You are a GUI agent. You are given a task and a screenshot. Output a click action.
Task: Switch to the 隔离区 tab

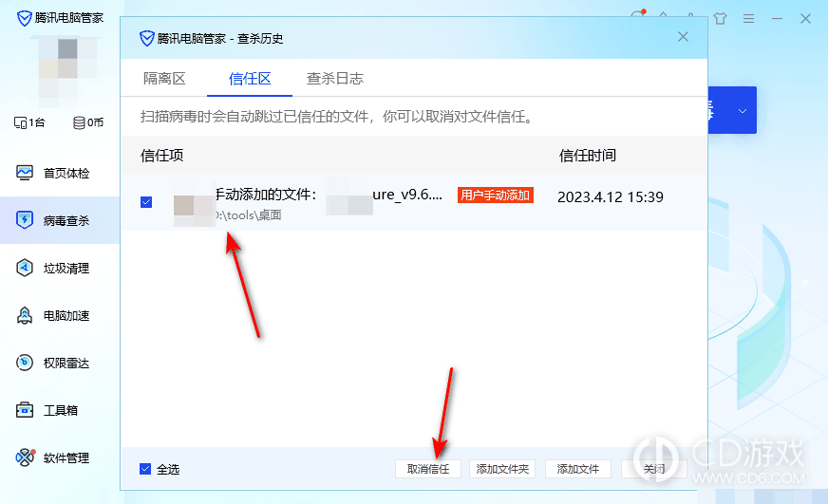[164, 79]
